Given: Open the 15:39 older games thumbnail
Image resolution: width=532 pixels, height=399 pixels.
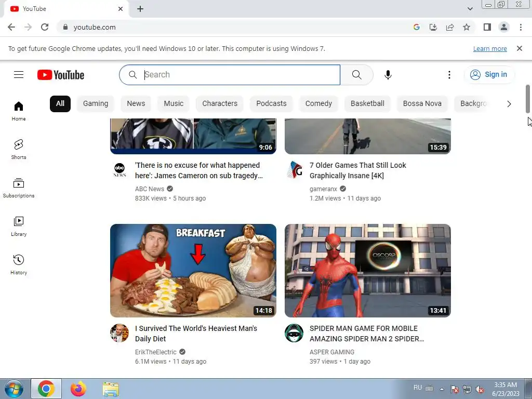Looking at the screenshot, I should tap(368, 136).
